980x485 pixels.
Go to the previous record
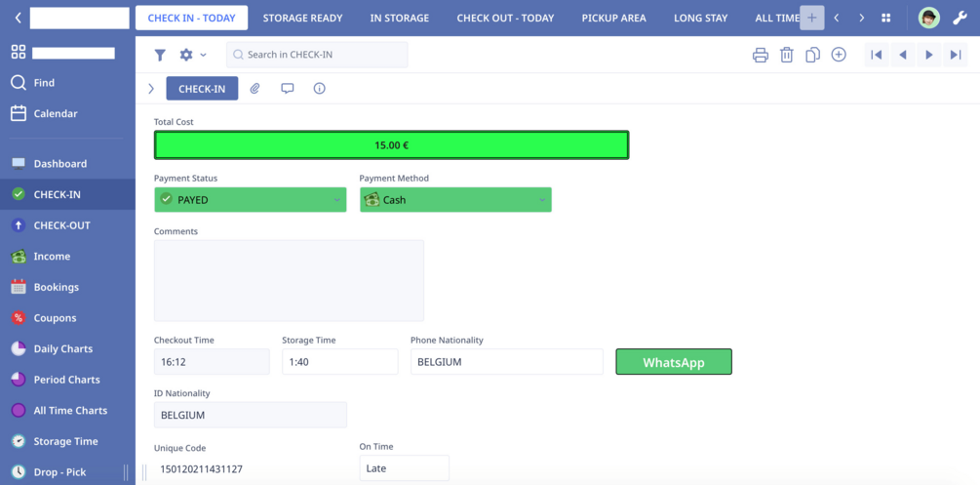pos(903,55)
